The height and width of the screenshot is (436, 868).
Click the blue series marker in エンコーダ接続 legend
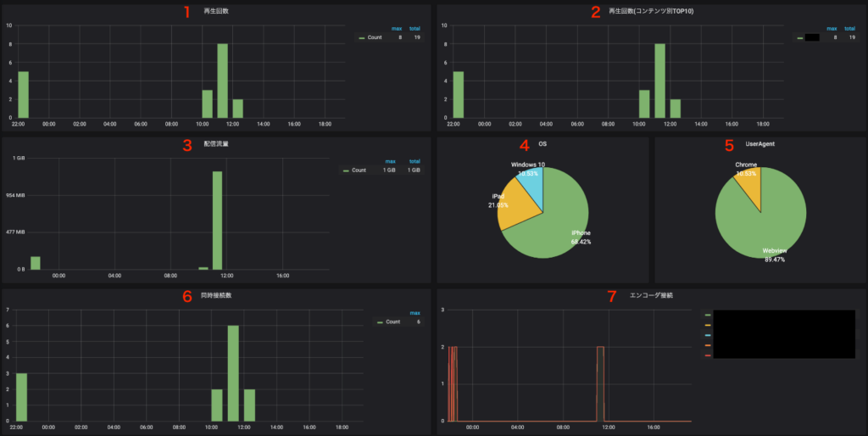click(x=708, y=335)
